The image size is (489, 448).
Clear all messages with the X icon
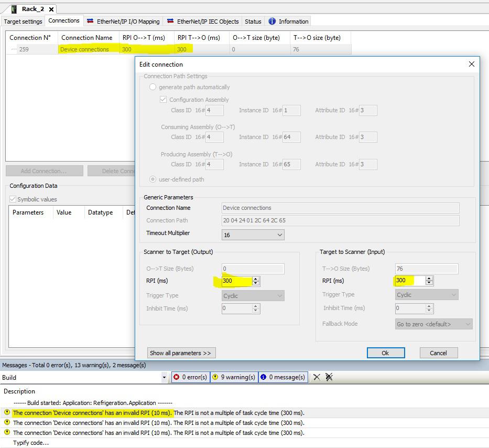click(x=317, y=377)
